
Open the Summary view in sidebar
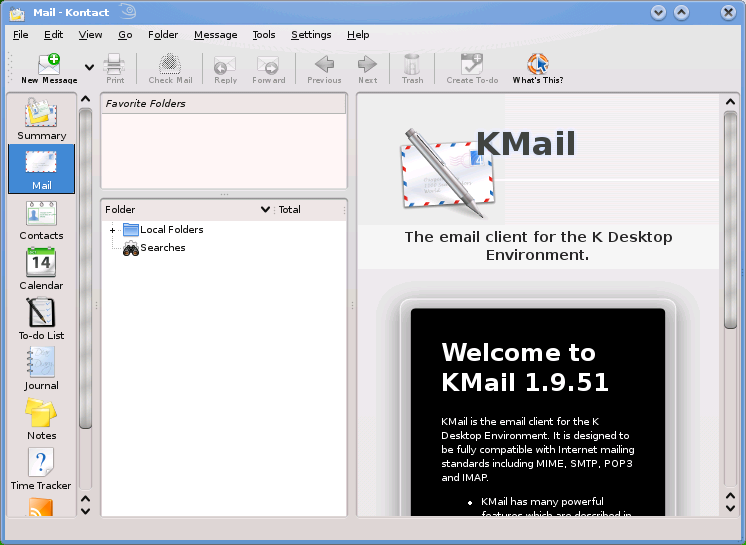pyautogui.click(x=41, y=118)
